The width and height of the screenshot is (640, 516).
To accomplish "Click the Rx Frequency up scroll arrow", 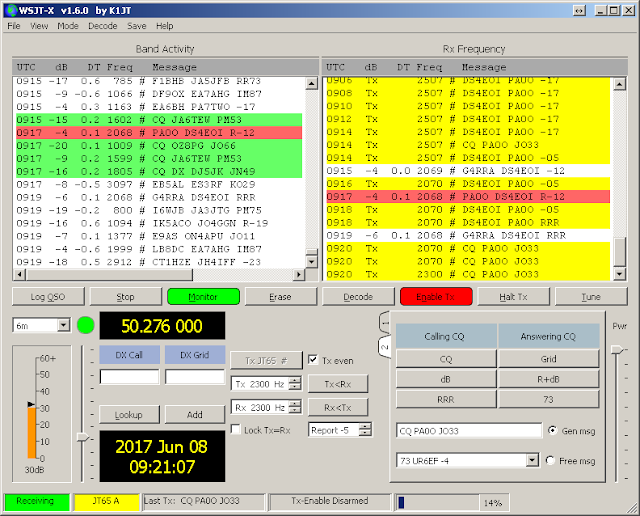I will pos(620,85).
